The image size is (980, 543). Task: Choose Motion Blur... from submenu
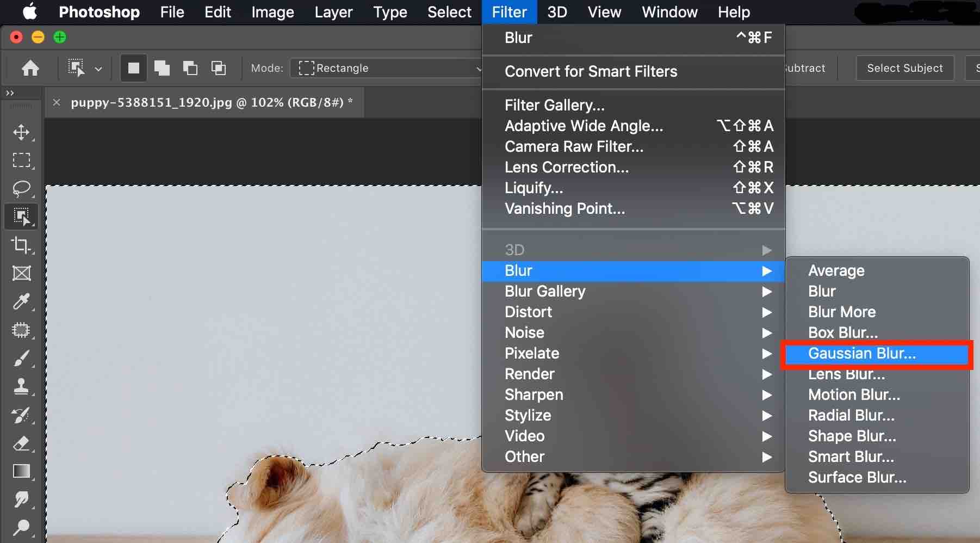point(877,394)
